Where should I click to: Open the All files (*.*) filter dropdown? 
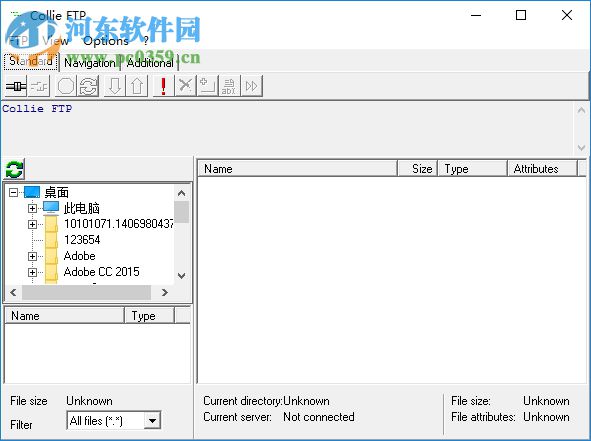[x=152, y=420]
